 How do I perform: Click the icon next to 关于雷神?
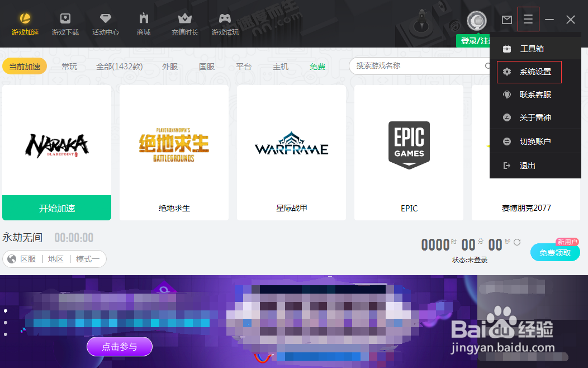pyautogui.click(x=507, y=117)
